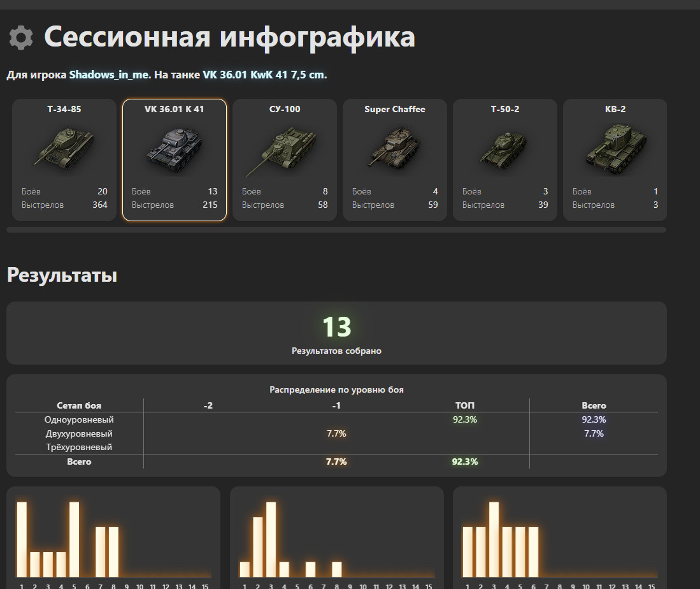
Task: Select the СУ-100 tank image
Action: point(283,150)
